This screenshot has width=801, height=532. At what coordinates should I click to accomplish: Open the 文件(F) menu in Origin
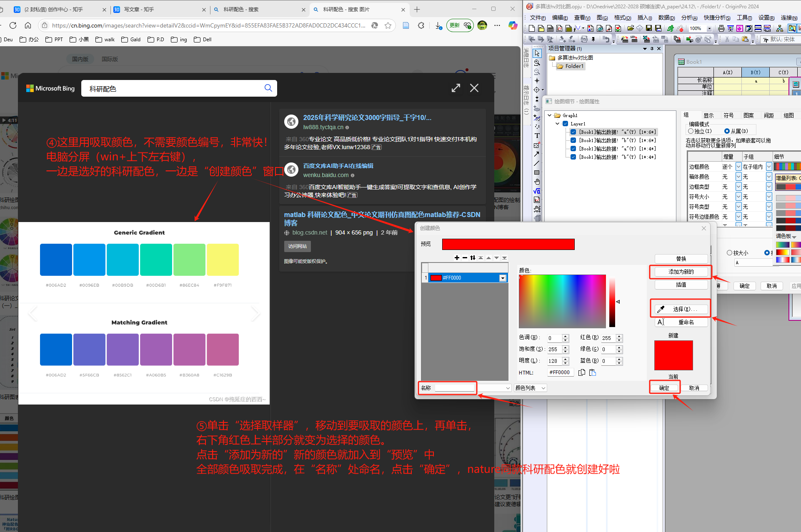point(537,17)
